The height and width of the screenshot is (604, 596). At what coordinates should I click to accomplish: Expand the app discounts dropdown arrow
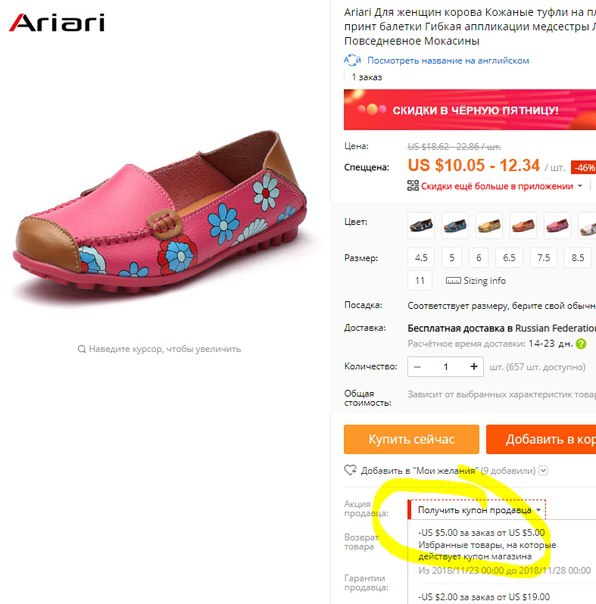pos(580,186)
